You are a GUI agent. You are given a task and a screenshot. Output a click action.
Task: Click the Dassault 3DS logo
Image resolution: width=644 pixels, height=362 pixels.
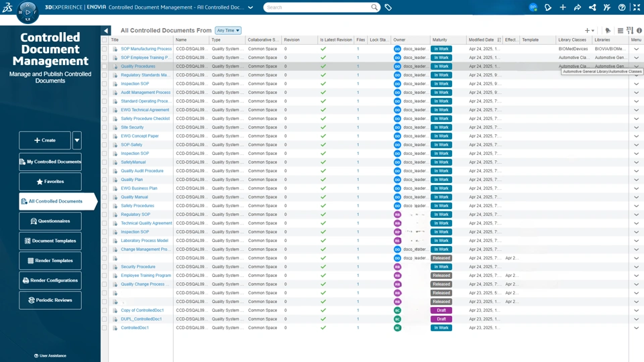[7, 7]
